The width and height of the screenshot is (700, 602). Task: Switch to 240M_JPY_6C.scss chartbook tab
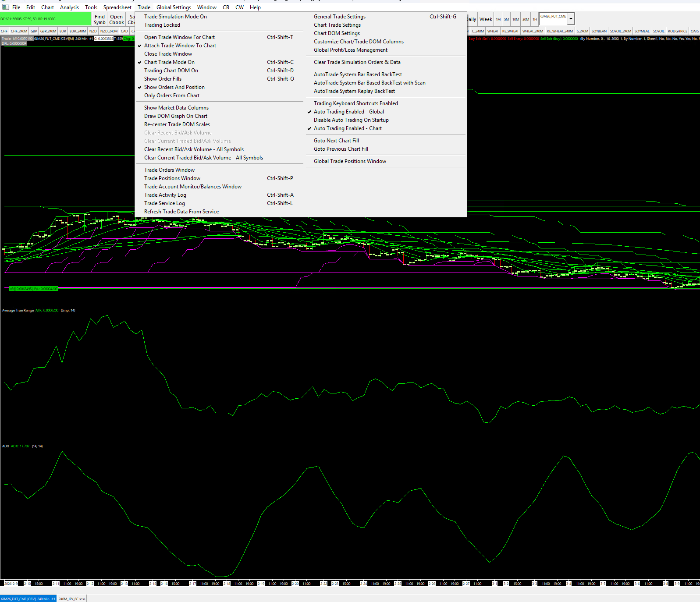tap(72, 599)
